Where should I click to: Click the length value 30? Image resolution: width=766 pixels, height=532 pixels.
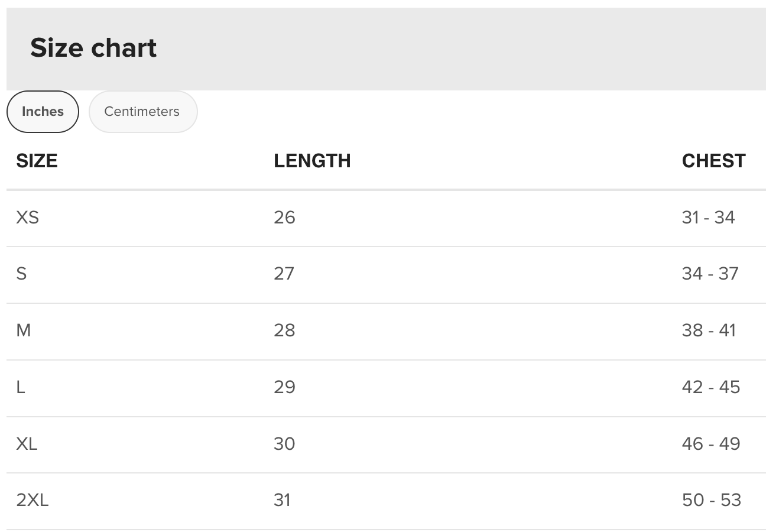point(284,444)
